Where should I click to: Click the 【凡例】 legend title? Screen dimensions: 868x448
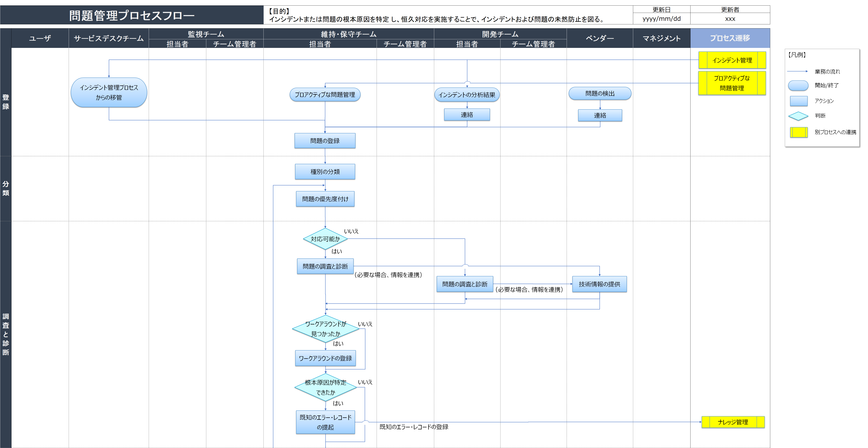[x=797, y=55]
